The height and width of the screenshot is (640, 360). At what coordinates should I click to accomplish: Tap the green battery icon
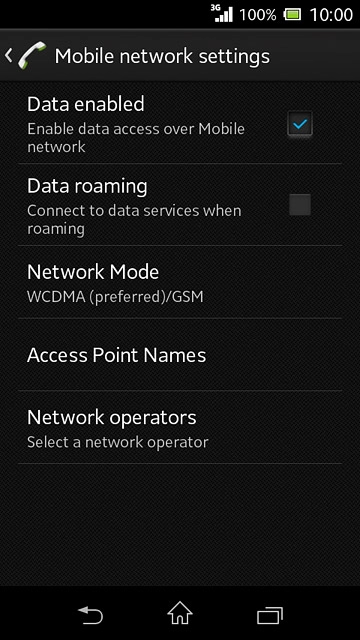pyautogui.click(x=293, y=15)
